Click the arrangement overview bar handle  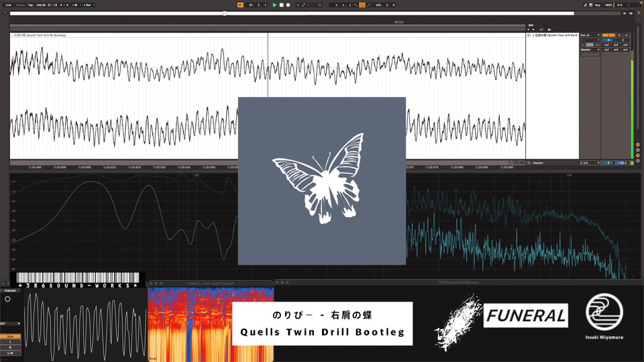point(225,13)
